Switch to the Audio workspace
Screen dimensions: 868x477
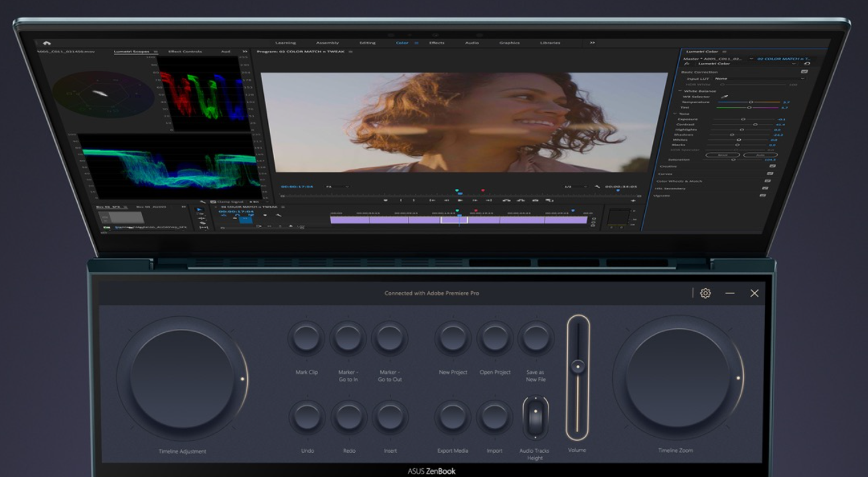point(472,43)
